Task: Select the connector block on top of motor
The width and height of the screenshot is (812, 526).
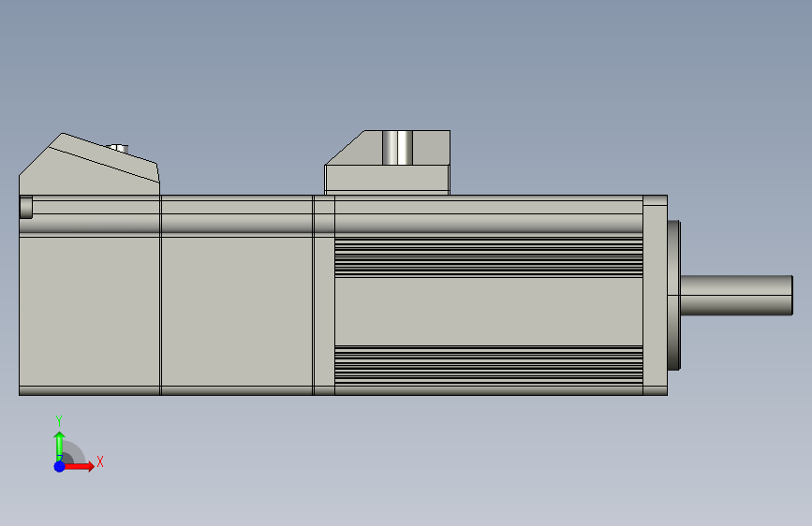Action: (388, 163)
